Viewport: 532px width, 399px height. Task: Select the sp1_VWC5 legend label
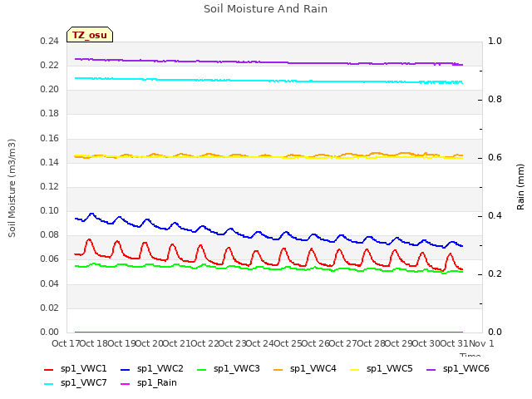click(x=390, y=368)
